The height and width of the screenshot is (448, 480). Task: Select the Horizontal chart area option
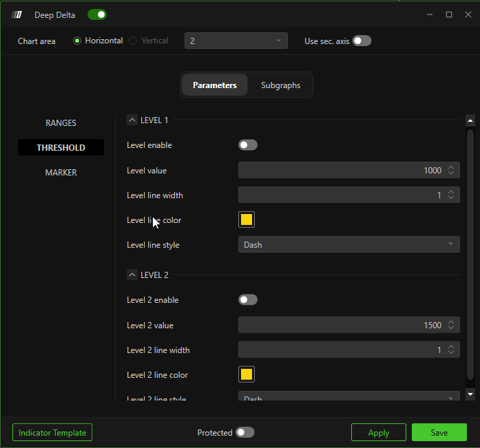coord(78,41)
